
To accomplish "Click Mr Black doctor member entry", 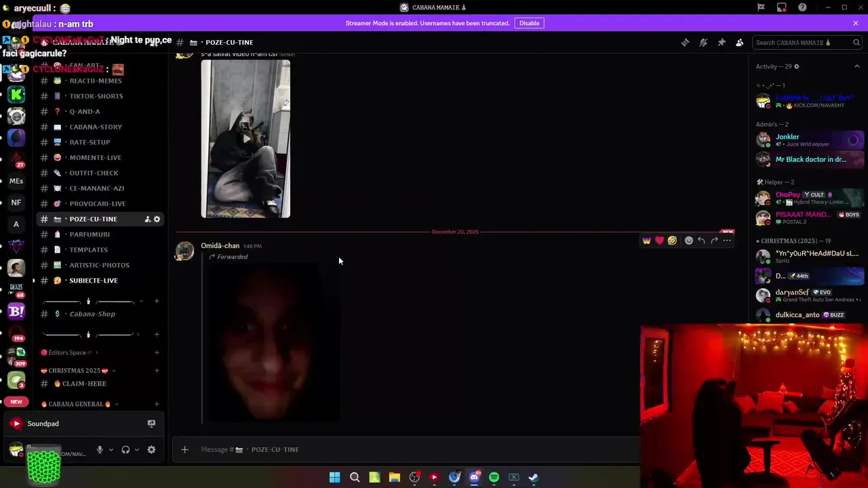I will point(809,159).
